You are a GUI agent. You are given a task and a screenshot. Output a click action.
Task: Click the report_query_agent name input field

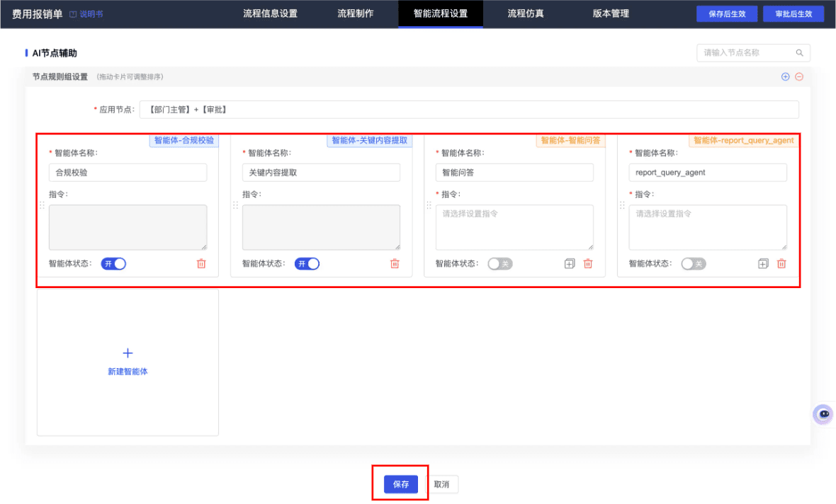708,173
